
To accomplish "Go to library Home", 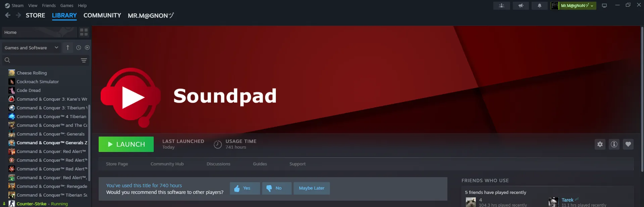I will point(39,32).
